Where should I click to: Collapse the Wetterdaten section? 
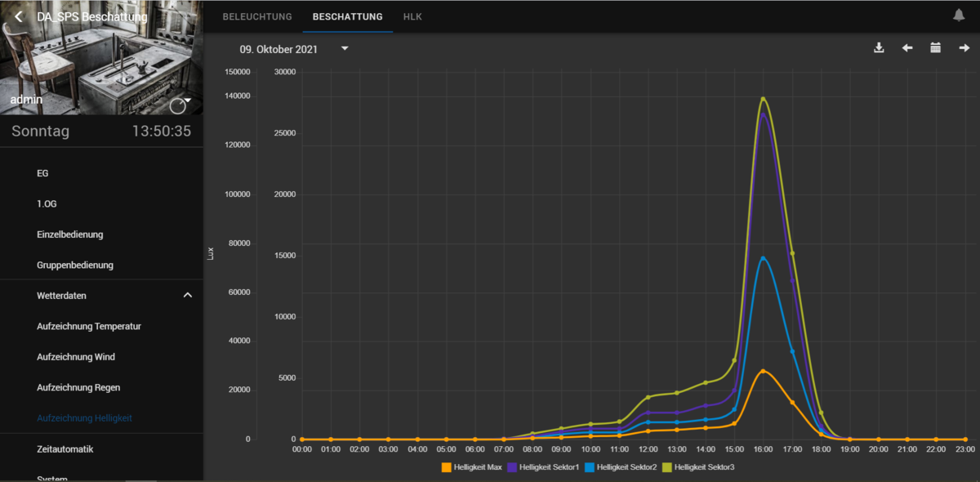[x=187, y=296]
